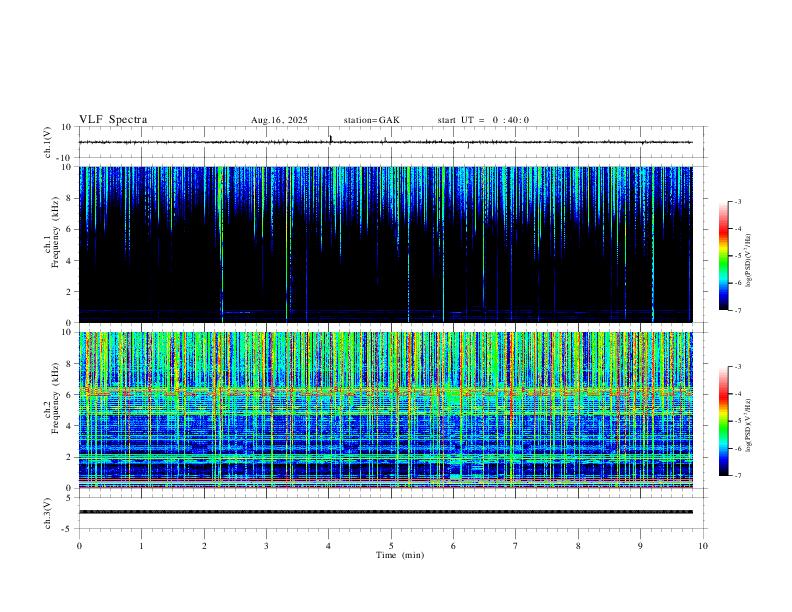Click the ch.1 spectrogram colorbar
This screenshot has width=792, height=612.
click(723, 256)
